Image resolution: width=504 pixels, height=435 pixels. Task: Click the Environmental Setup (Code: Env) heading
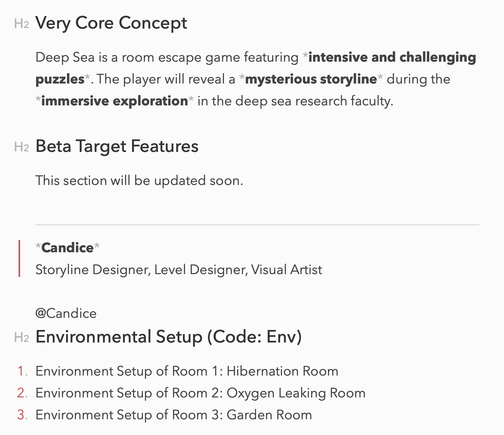(x=168, y=337)
